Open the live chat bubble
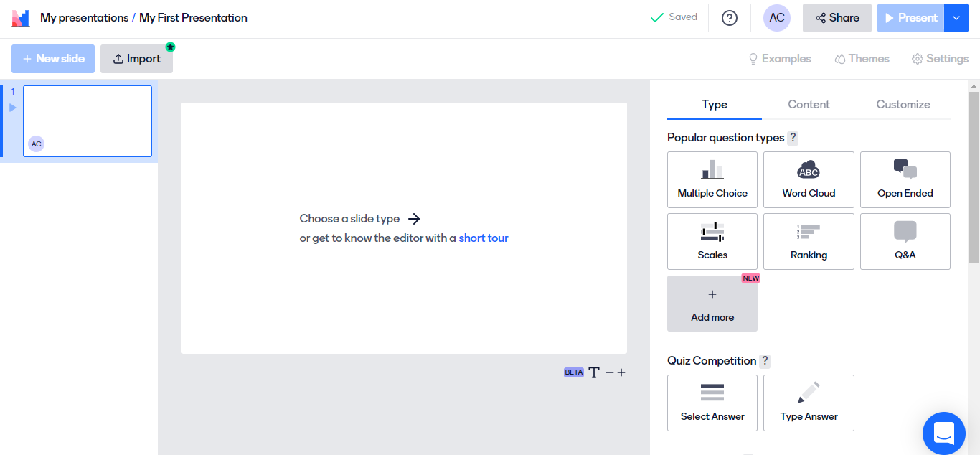This screenshot has height=455, width=980. tap(943, 433)
